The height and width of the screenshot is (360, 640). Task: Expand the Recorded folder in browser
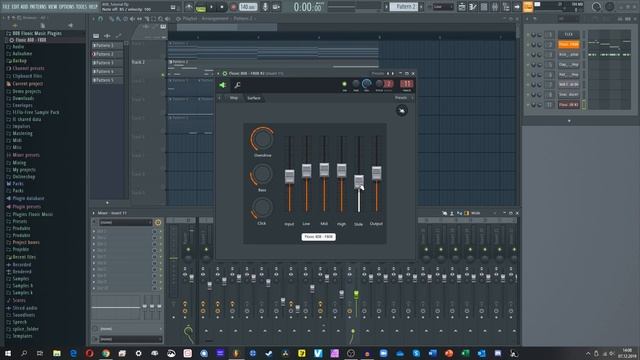(21, 264)
